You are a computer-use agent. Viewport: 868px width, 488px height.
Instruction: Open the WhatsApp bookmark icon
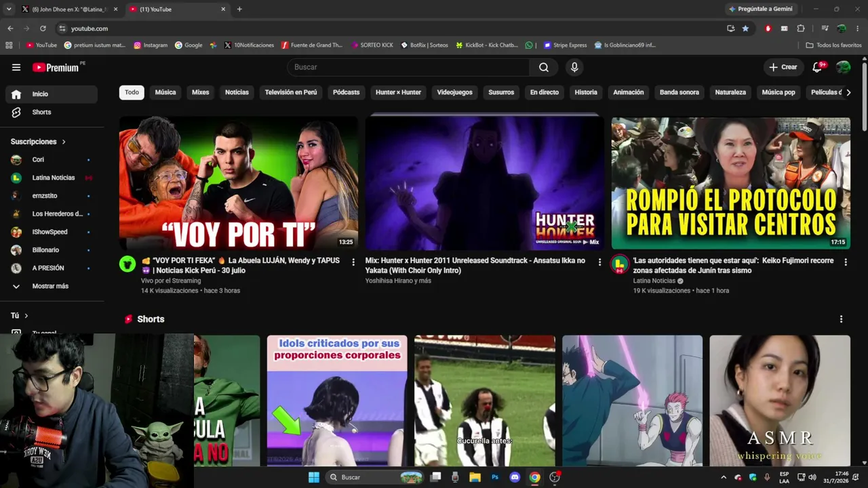coord(529,45)
